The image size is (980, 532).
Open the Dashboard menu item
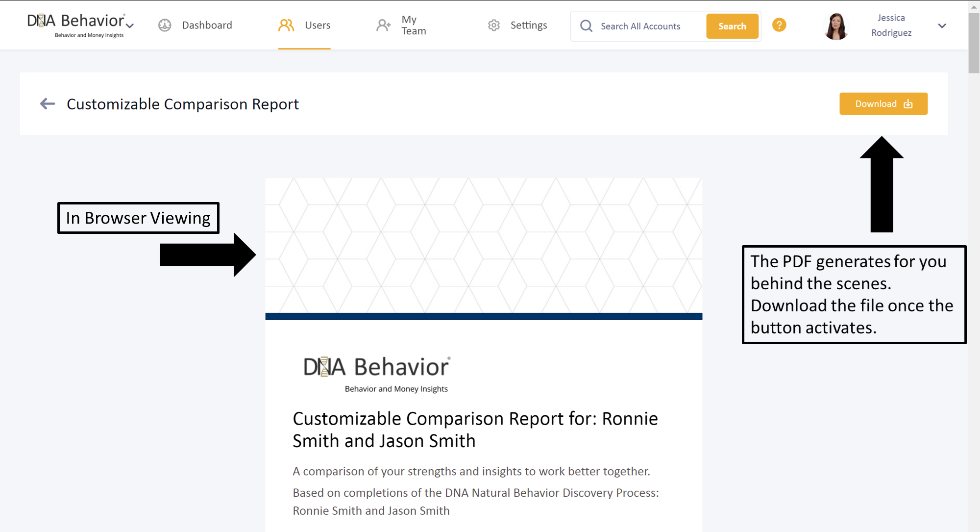(x=207, y=25)
